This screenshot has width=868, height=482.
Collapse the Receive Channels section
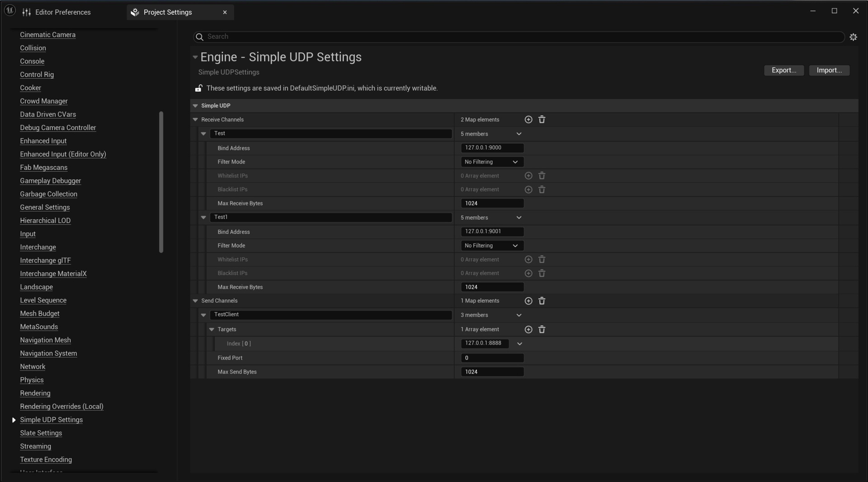195,120
